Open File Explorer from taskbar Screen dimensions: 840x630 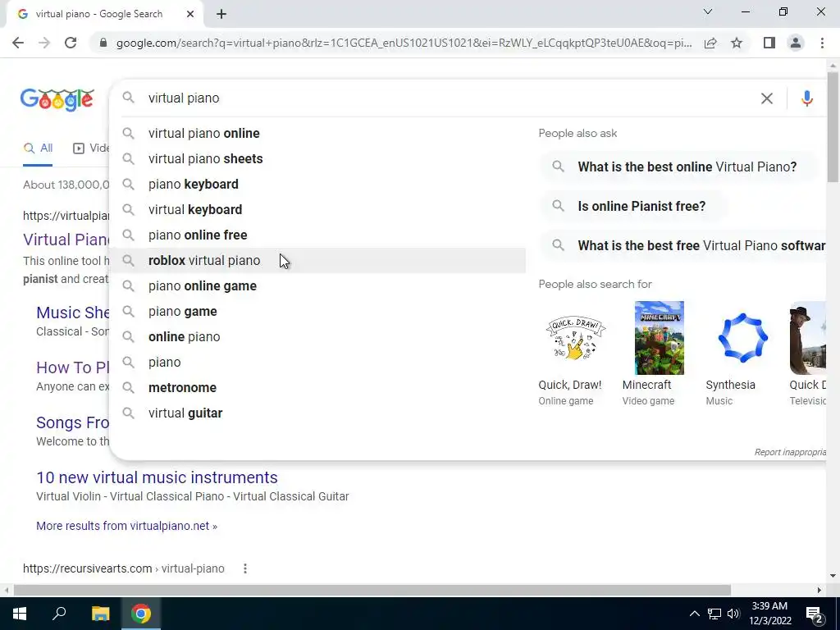coord(100,614)
